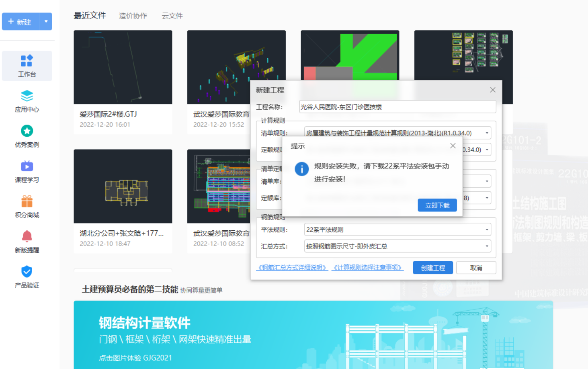Click file name 爱莎国际2#楼.GTJ
The width and height of the screenshot is (588, 369).
click(x=108, y=114)
